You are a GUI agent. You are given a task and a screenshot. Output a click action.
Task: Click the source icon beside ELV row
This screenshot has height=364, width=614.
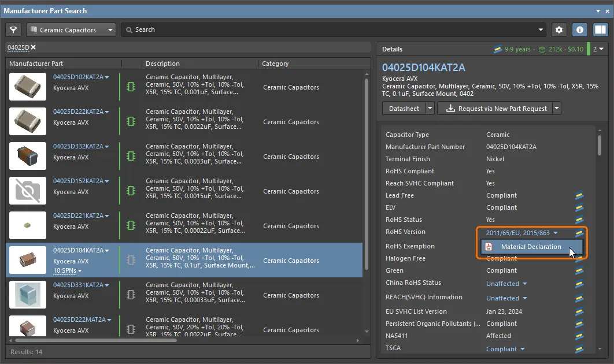(579, 208)
